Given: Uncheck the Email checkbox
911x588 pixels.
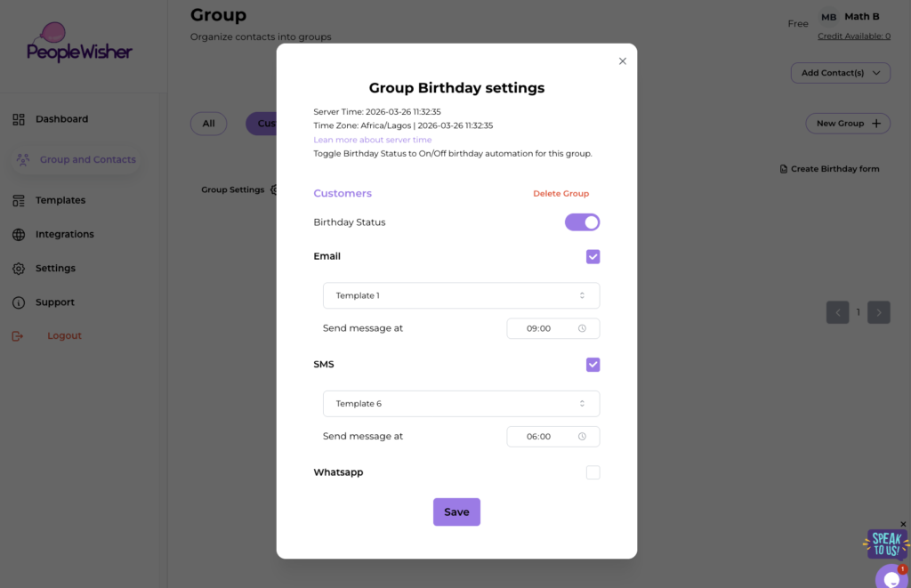Looking at the screenshot, I should point(593,257).
